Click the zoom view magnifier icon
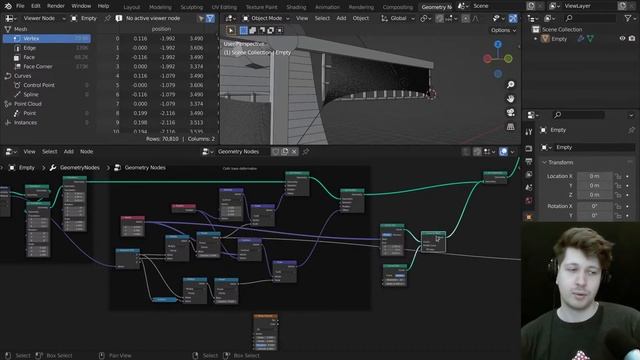The height and width of the screenshot is (360, 640). pyautogui.click(x=510, y=84)
